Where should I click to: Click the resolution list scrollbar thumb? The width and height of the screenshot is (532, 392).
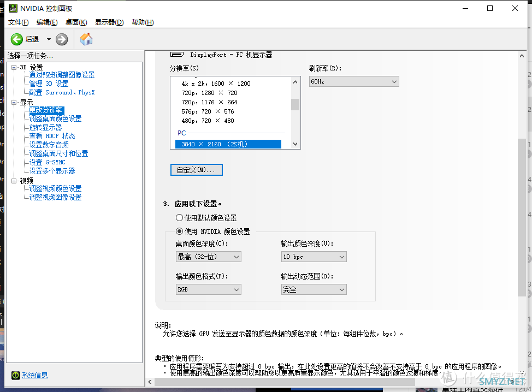pyautogui.click(x=295, y=104)
